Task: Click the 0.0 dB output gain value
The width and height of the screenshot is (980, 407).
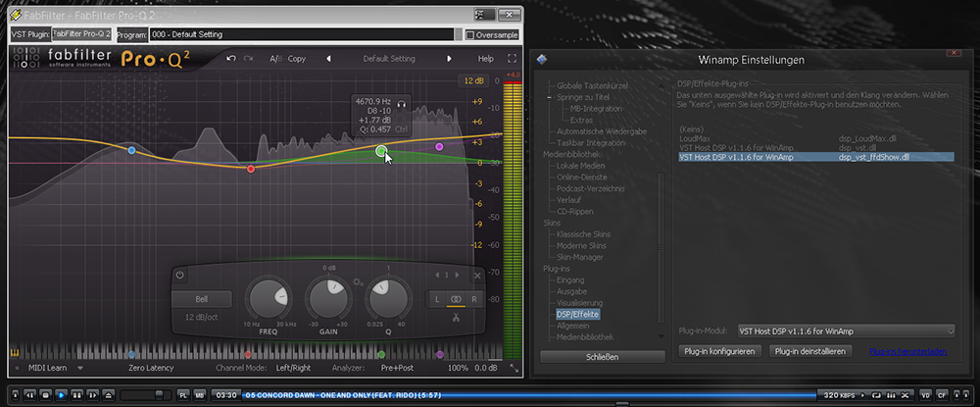Action: [x=486, y=368]
